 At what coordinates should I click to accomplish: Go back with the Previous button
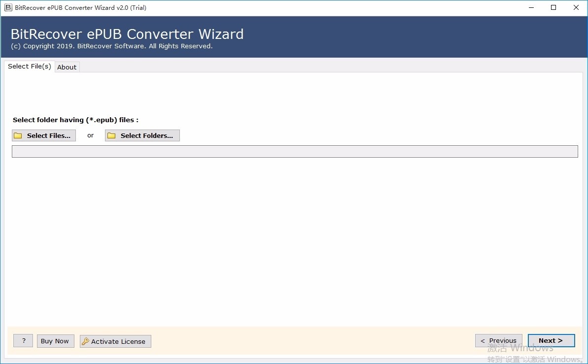[x=499, y=340]
